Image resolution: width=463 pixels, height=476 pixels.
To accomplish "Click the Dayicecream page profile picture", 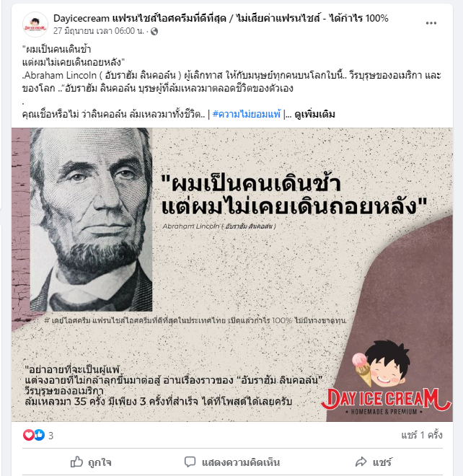I will [x=35, y=25].
